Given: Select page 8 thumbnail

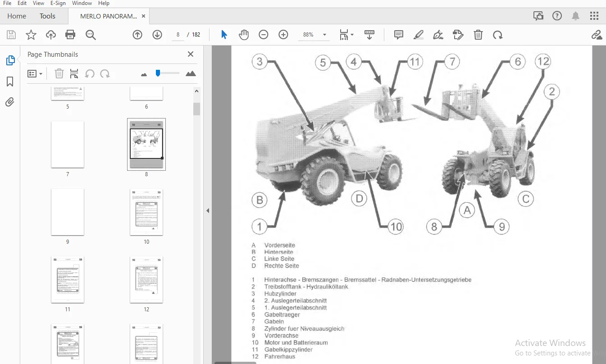Looking at the screenshot, I should (146, 144).
